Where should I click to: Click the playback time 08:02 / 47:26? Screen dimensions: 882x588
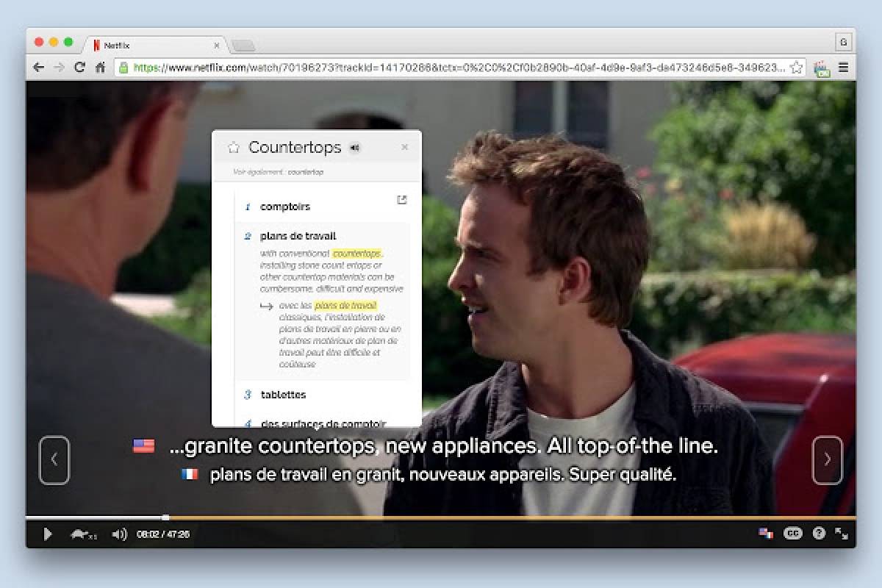point(163,534)
